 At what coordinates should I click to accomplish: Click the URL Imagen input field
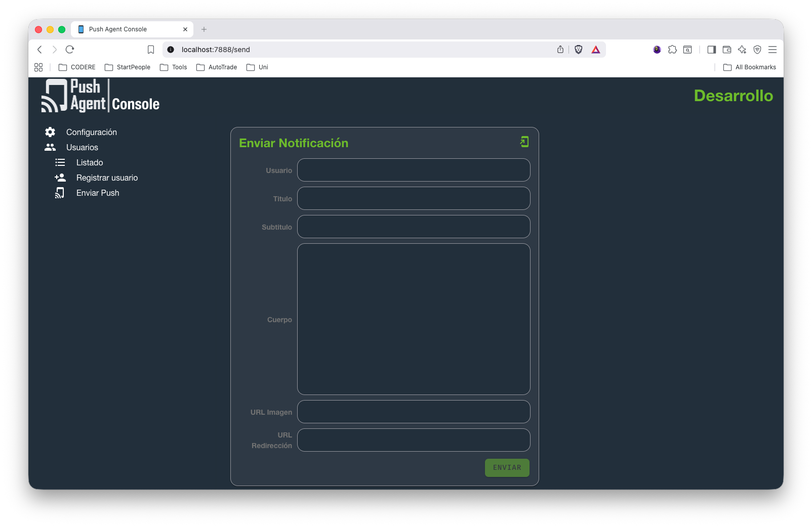414,412
